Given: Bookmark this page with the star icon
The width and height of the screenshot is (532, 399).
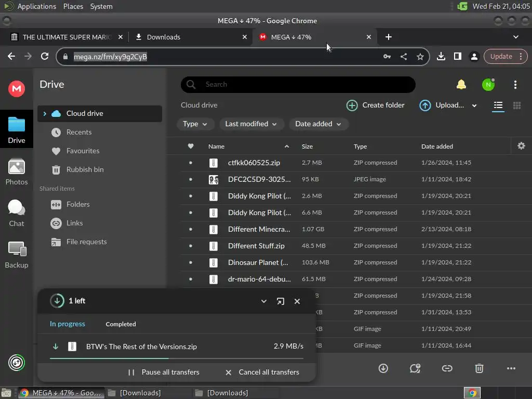Looking at the screenshot, I should click(x=420, y=57).
